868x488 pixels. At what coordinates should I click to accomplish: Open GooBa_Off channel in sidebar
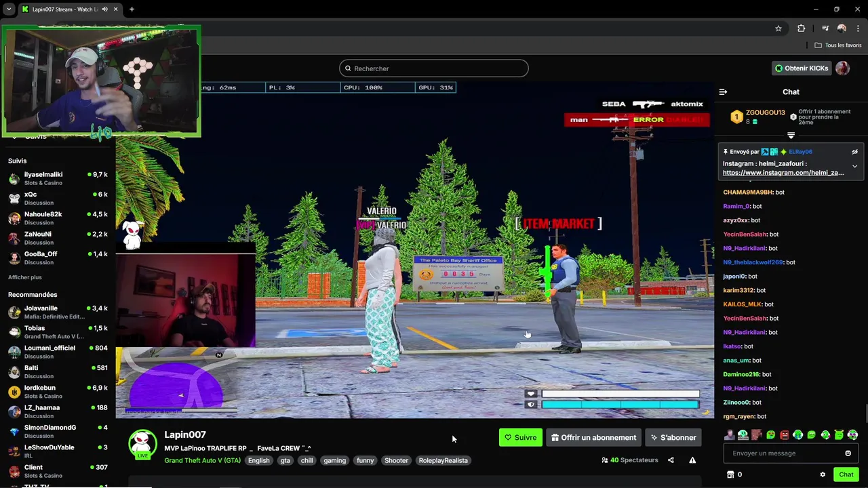tap(58, 258)
